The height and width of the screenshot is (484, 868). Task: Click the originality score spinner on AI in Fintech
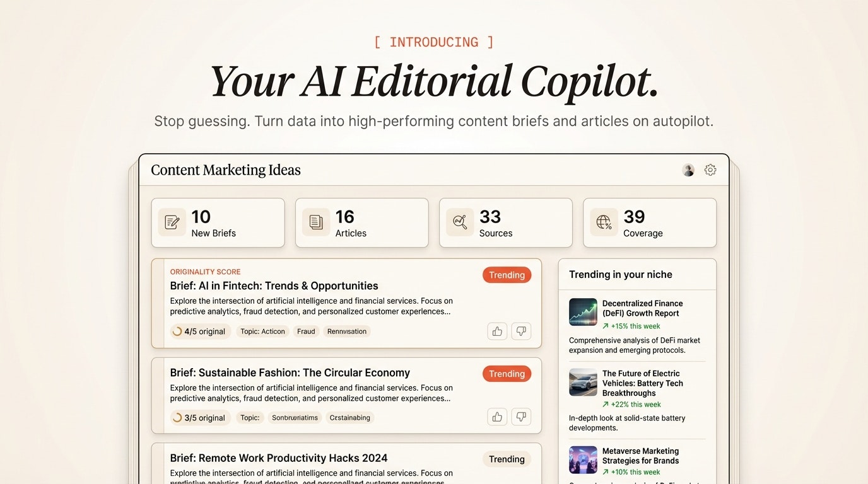click(177, 331)
